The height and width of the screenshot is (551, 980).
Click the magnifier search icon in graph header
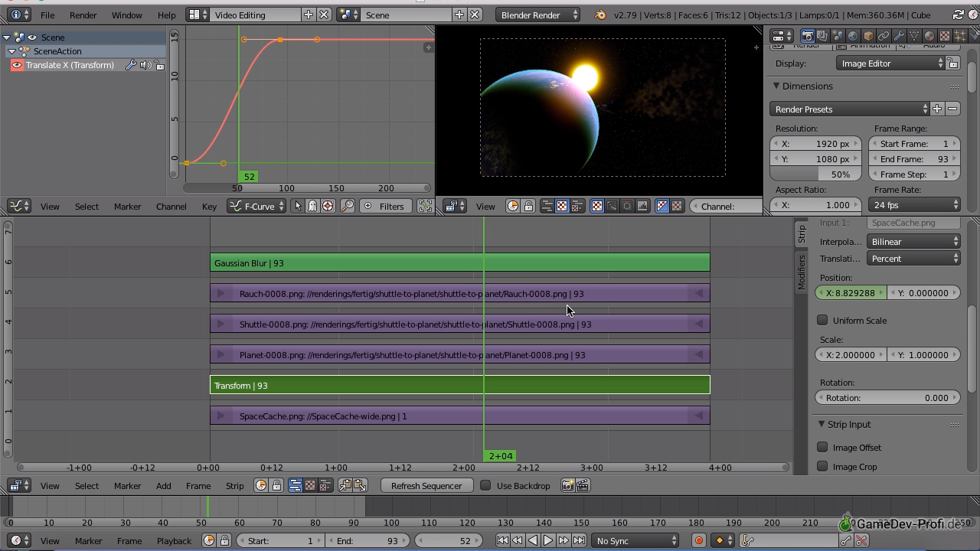pos(348,206)
